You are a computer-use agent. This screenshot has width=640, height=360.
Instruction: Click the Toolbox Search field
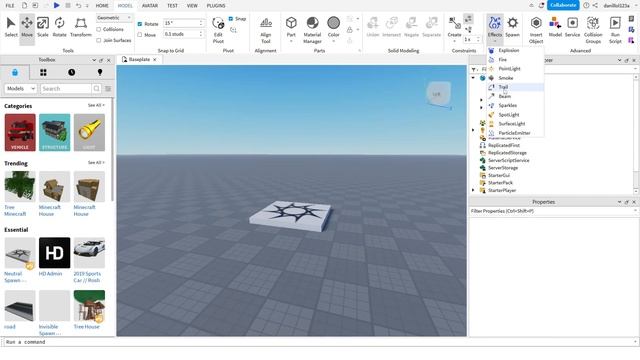[66, 89]
